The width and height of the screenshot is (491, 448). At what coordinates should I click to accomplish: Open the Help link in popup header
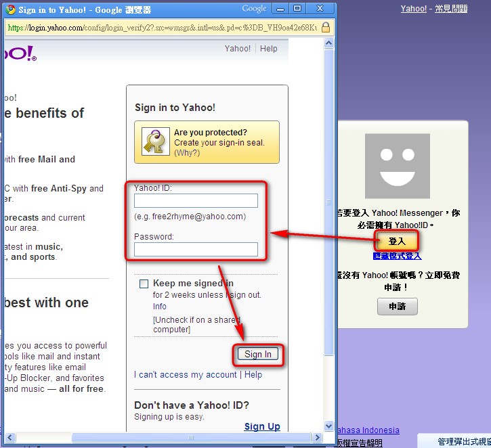click(268, 49)
